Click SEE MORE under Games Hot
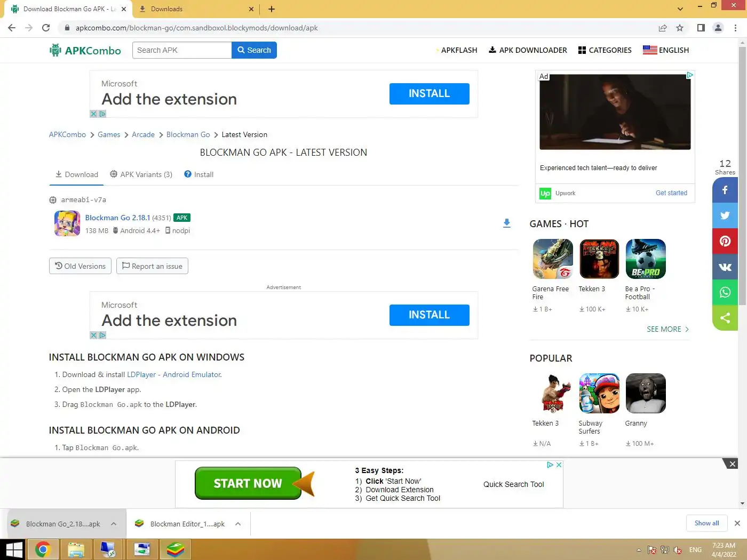This screenshot has width=747, height=560. point(667,329)
